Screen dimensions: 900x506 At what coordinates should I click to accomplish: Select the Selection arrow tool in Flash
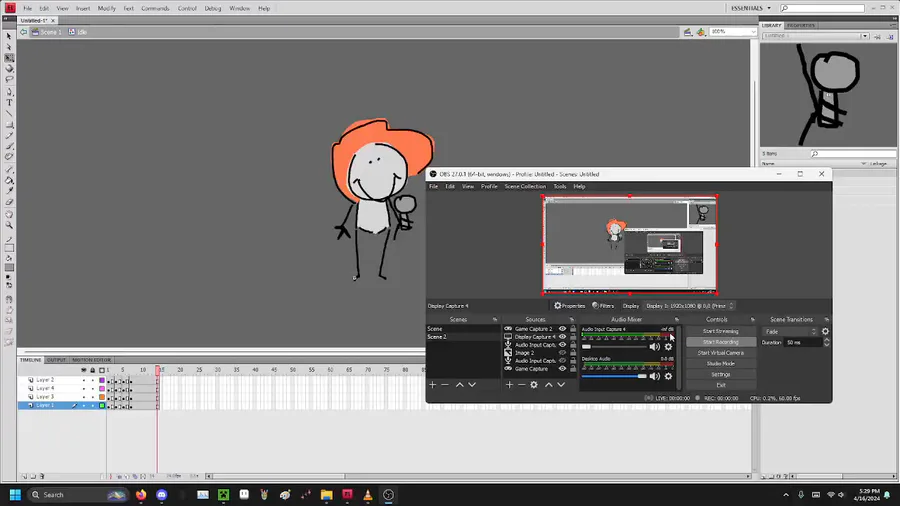click(9, 36)
